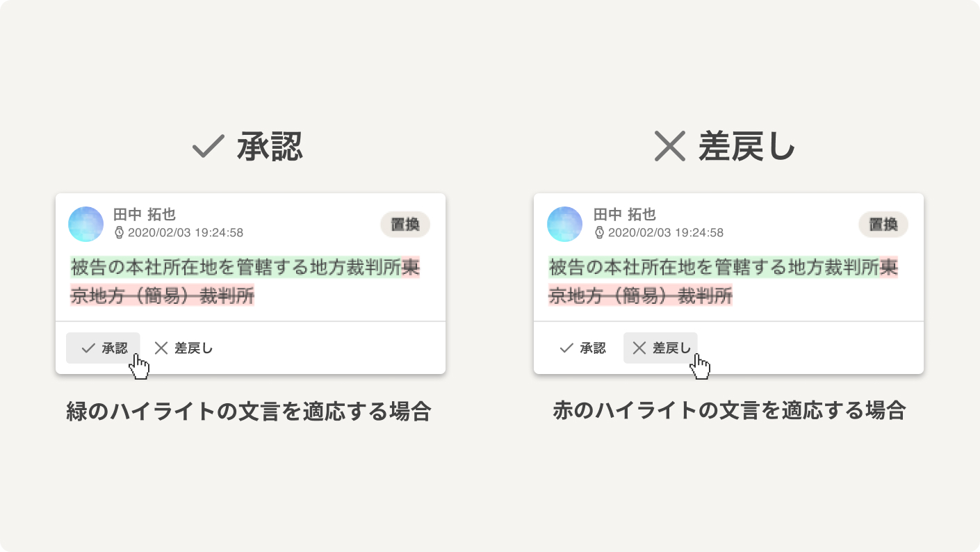Click the large X icon beside the 差戻し heading
Screen dimensions: 980x552
tap(670, 147)
